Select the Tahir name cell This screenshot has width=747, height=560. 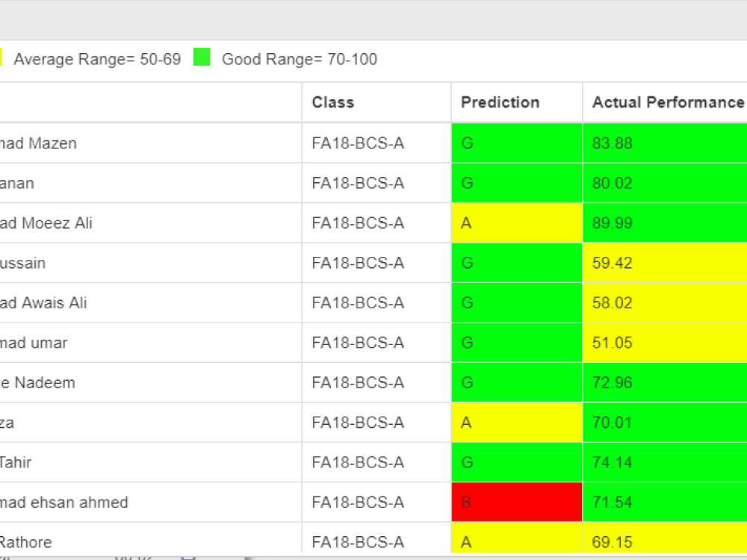(x=151, y=462)
